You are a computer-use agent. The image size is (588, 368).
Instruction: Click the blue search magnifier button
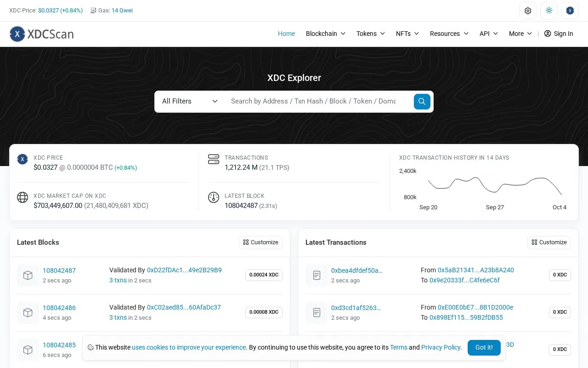click(x=422, y=101)
